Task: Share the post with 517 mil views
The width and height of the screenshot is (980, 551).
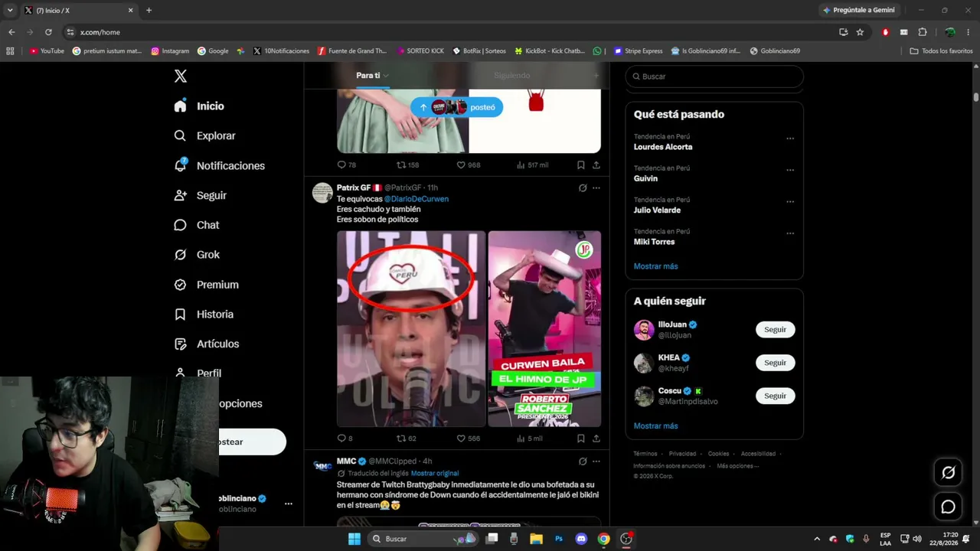Action: click(596, 165)
